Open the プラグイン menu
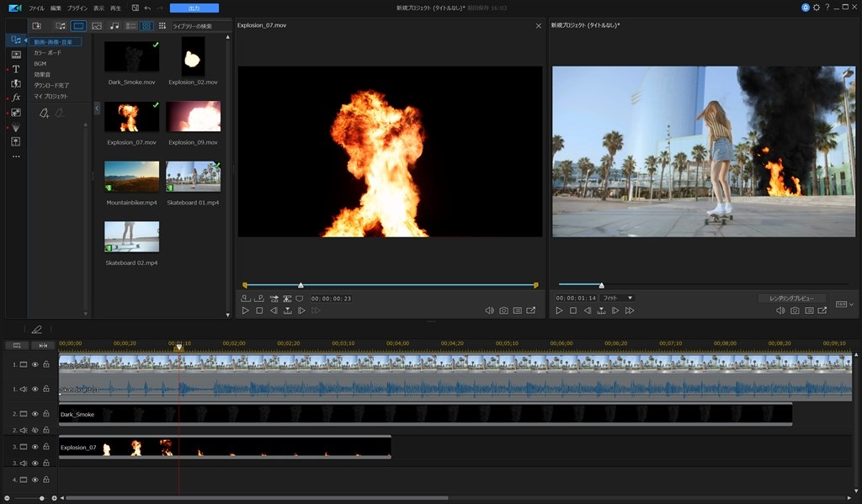 [77, 8]
